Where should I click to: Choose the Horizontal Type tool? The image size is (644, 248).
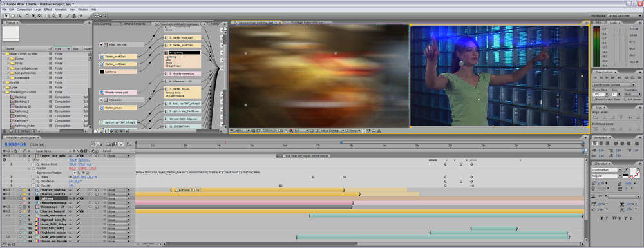(x=60, y=15)
